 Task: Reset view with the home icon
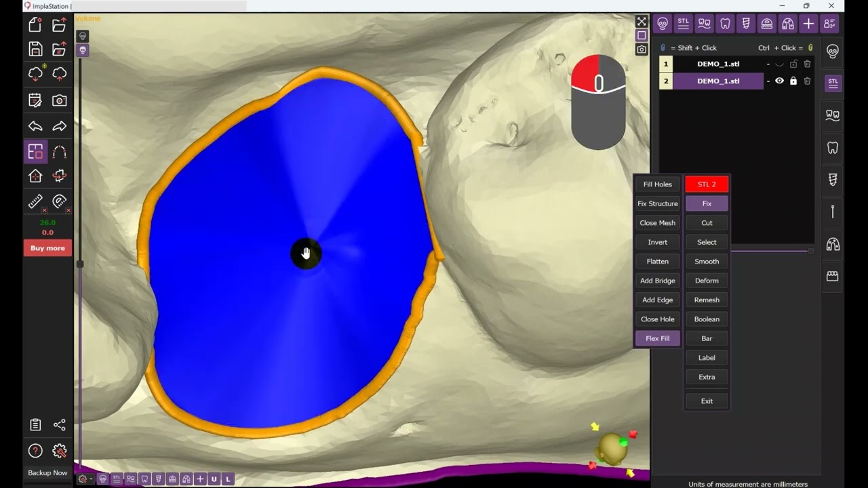pos(35,176)
